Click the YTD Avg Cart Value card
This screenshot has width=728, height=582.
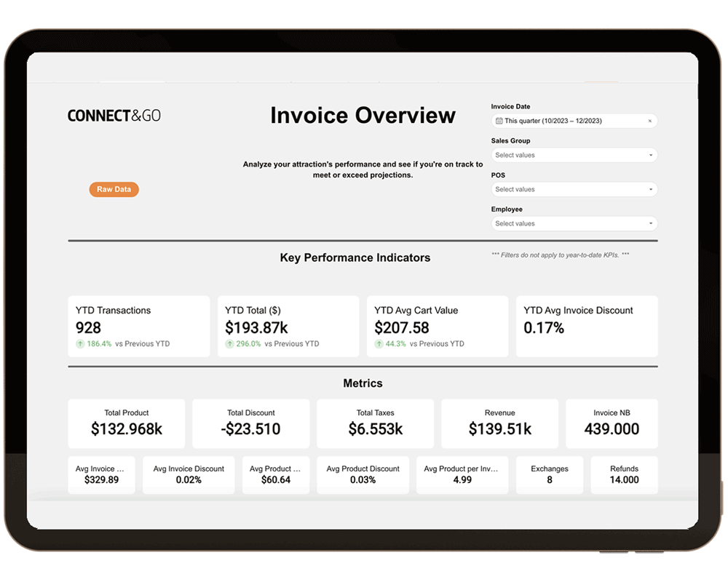click(438, 325)
